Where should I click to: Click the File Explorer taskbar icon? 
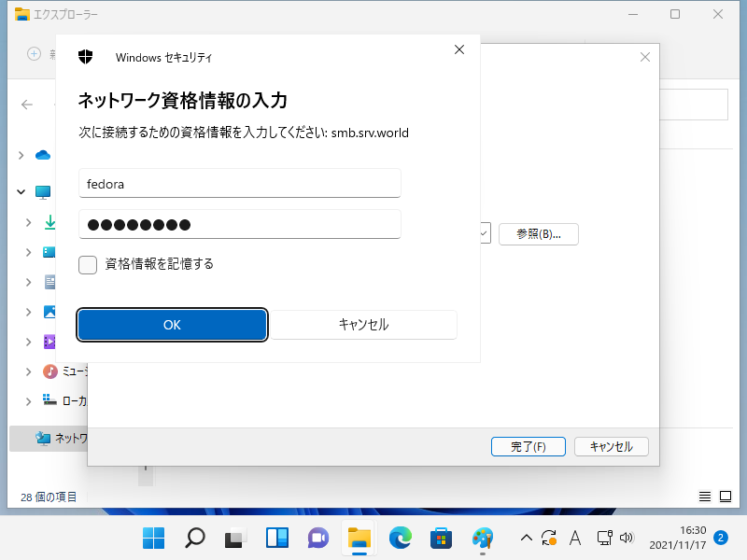pos(359,538)
